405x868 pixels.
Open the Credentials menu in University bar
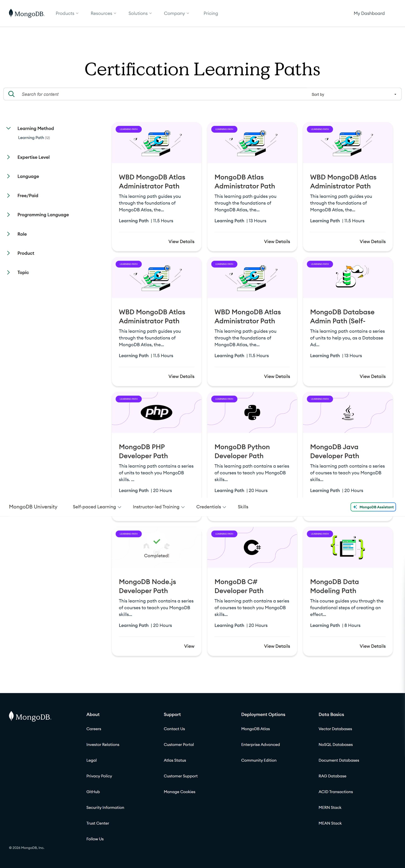coord(211,507)
